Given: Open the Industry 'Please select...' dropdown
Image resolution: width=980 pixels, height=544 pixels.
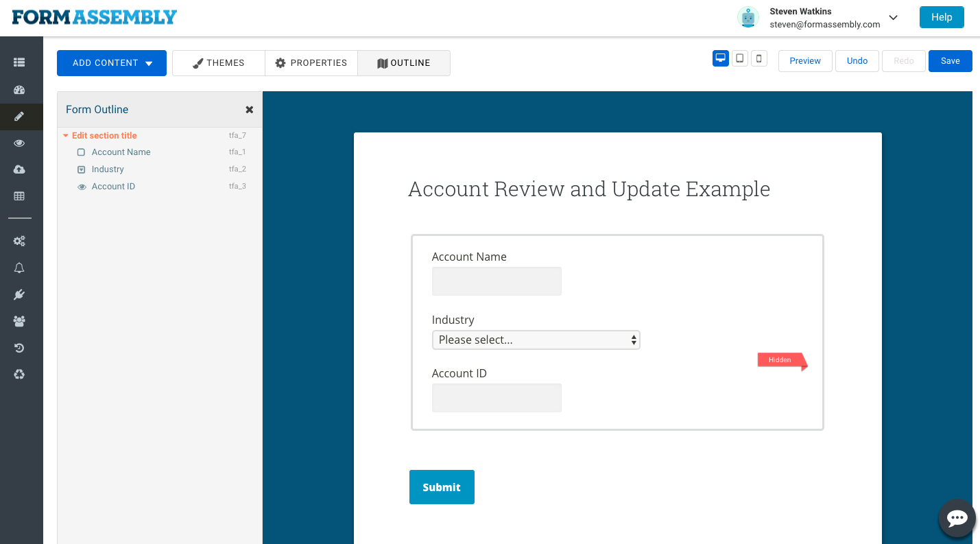Looking at the screenshot, I should [x=536, y=340].
